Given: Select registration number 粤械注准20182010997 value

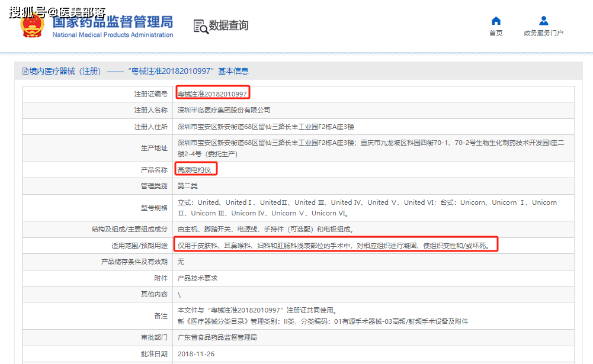Looking at the screenshot, I should [212, 94].
